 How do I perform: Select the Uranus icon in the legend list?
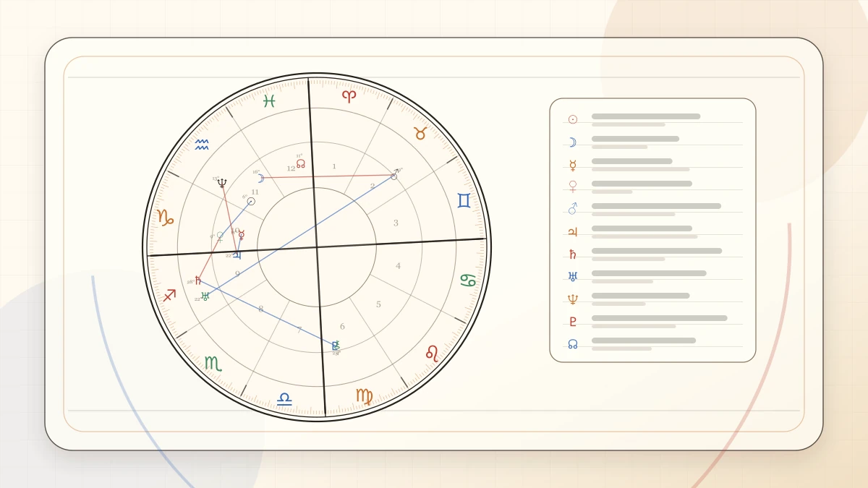573,276
